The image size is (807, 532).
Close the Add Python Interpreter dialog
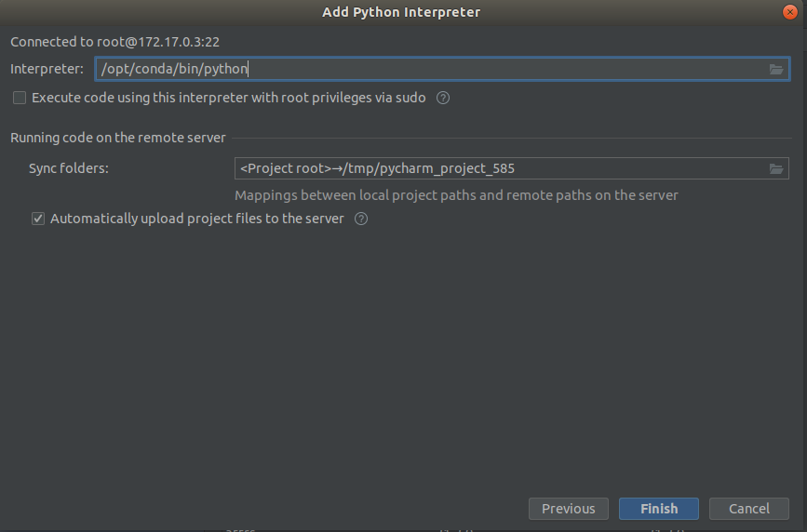tap(789, 12)
